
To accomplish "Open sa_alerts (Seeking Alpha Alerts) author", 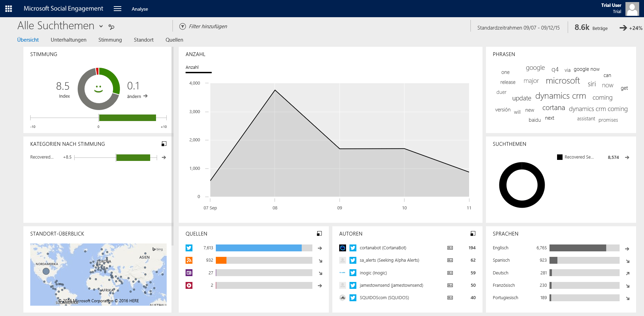I will point(389,260).
